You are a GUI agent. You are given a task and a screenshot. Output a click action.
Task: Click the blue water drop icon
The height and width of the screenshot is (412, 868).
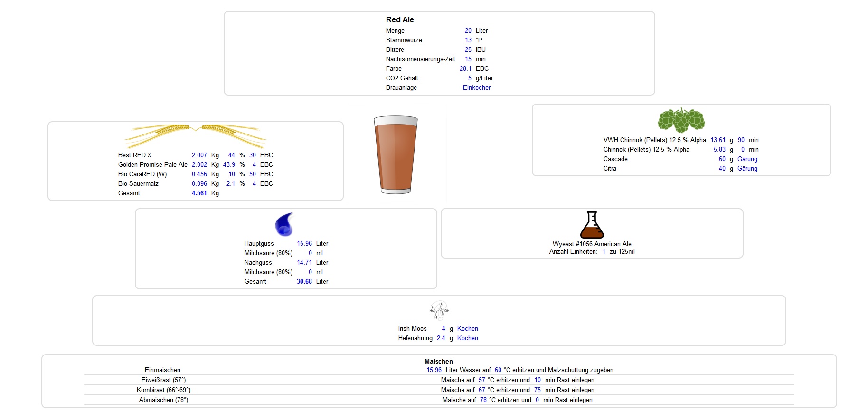pyautogui.click(x=284, y=224)
